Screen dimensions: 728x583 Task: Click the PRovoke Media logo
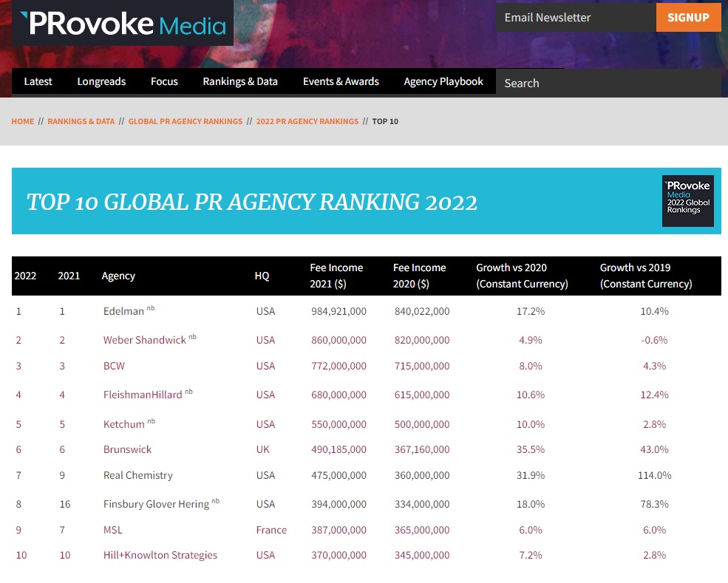(x=123, y=23)
